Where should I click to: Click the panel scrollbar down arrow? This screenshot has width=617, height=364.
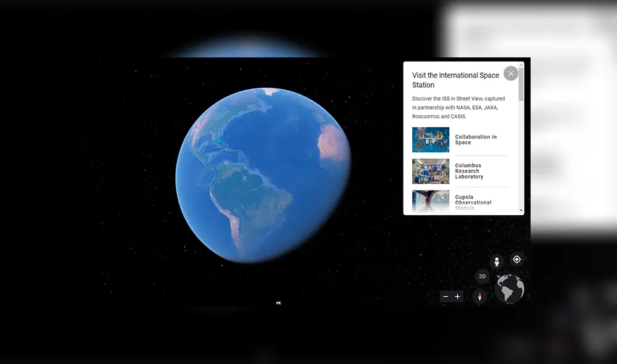click(521, 211)
